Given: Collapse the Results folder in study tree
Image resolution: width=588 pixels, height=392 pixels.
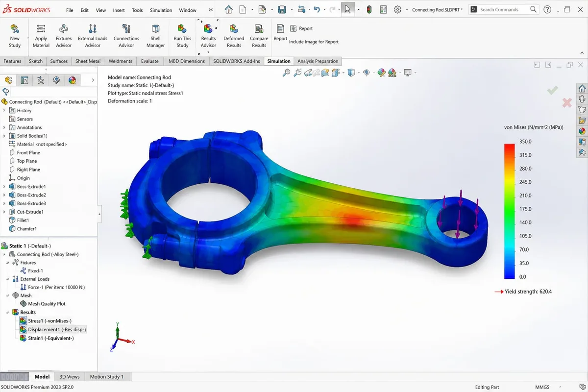Looking at the screenshot, I should point(7,312).
